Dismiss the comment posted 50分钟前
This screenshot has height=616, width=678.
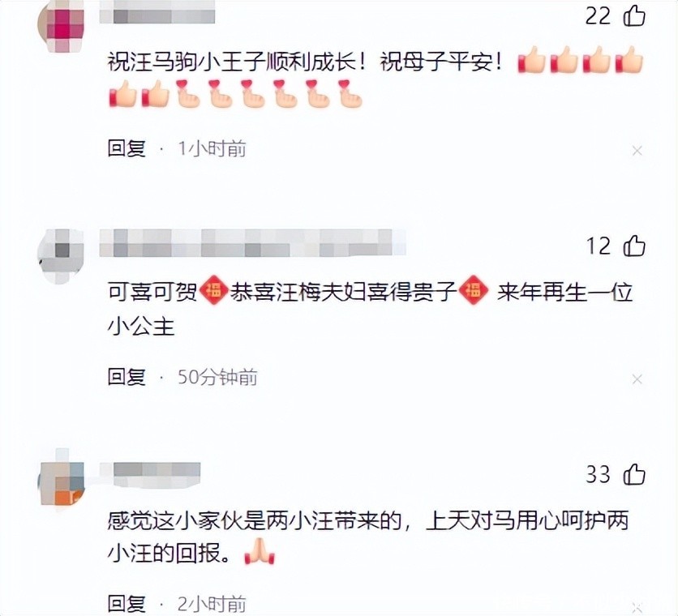[x=637, y=379]
